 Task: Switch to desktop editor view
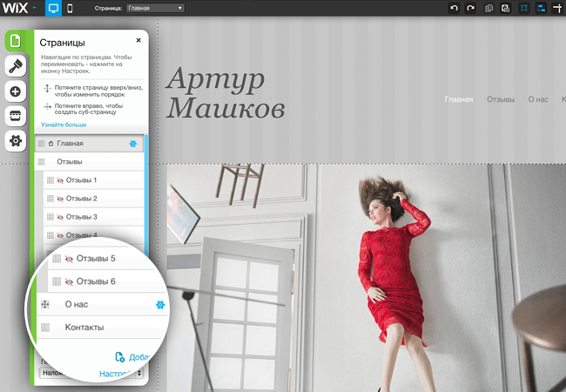click(x=53, y=8)
